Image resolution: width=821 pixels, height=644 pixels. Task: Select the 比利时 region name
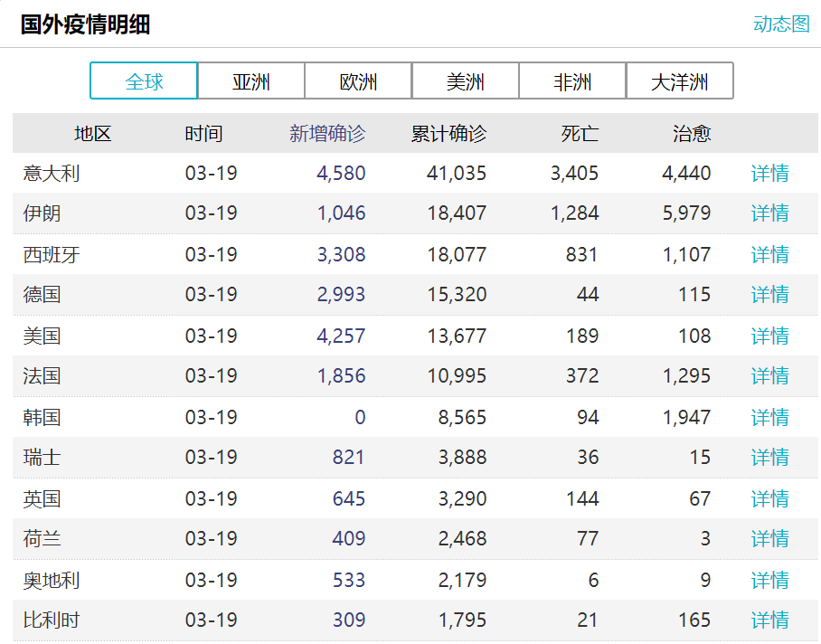tap(52, 620)
